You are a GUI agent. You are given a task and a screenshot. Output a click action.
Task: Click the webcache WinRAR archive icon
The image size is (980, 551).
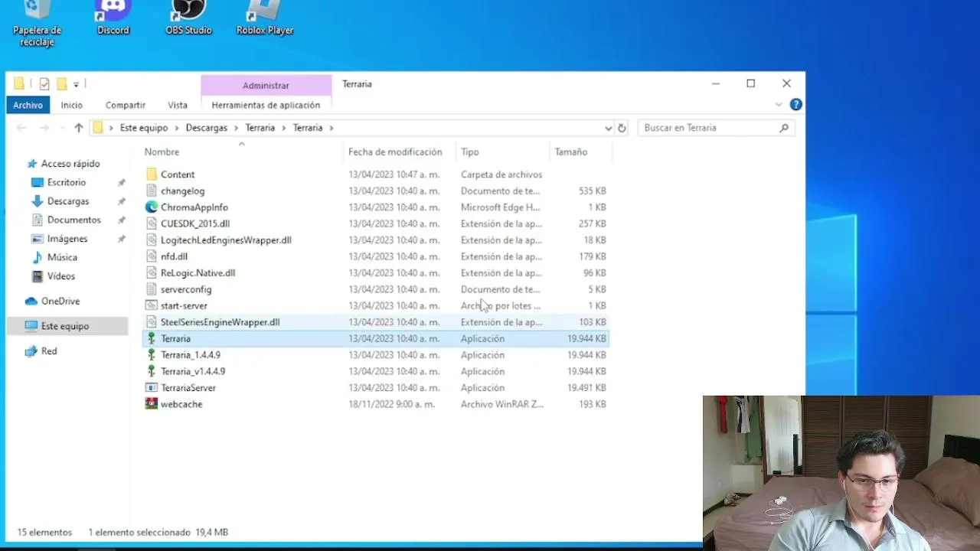[152, 404]
